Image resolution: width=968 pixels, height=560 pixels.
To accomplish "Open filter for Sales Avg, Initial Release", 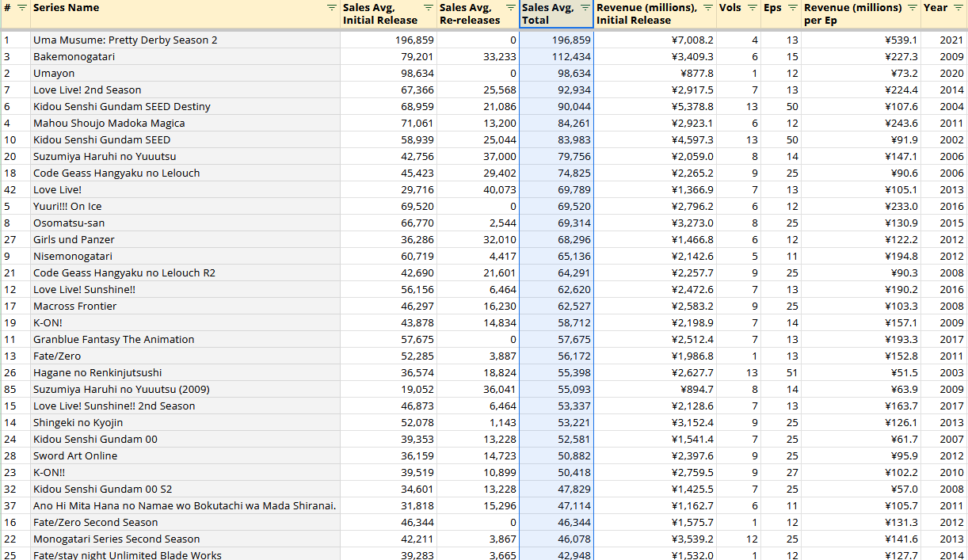I will coord(429,8).
